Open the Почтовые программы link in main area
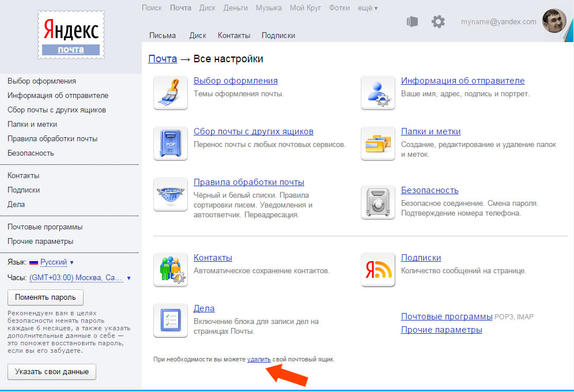 447,316
